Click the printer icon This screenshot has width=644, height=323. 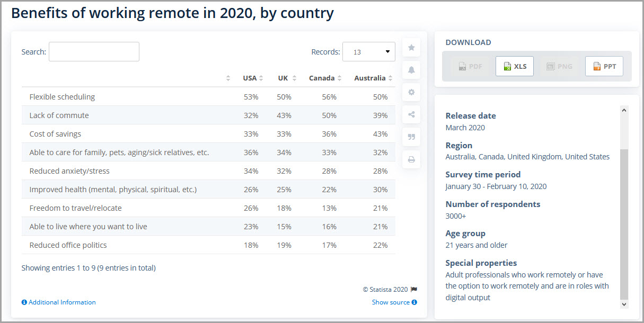tap(411, 159)
